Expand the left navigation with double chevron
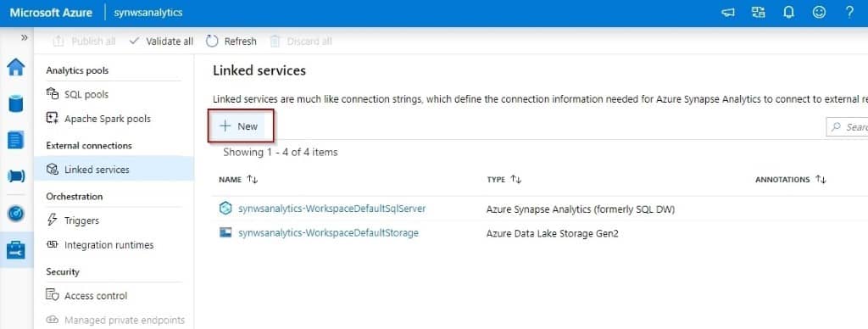 25,37
